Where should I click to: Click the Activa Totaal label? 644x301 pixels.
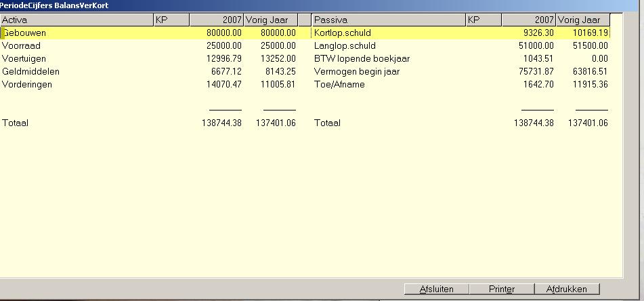(15, 123)
